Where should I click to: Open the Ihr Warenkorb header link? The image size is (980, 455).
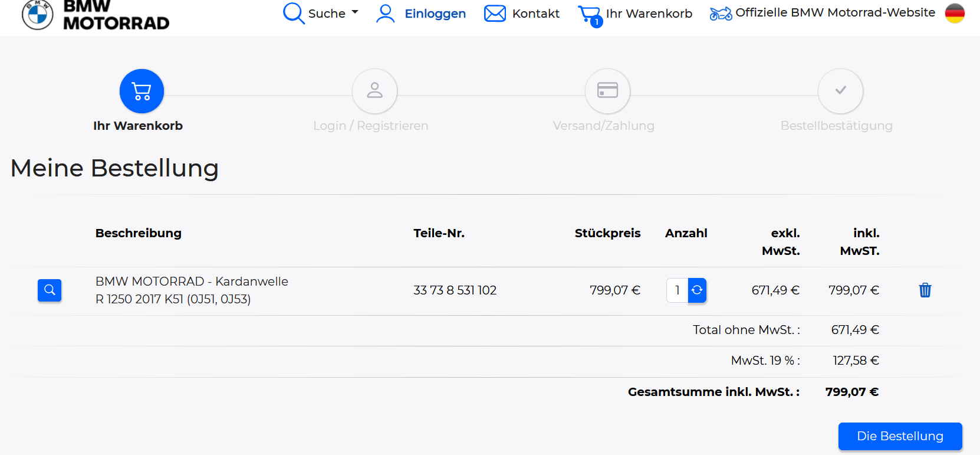coord(649,14)
